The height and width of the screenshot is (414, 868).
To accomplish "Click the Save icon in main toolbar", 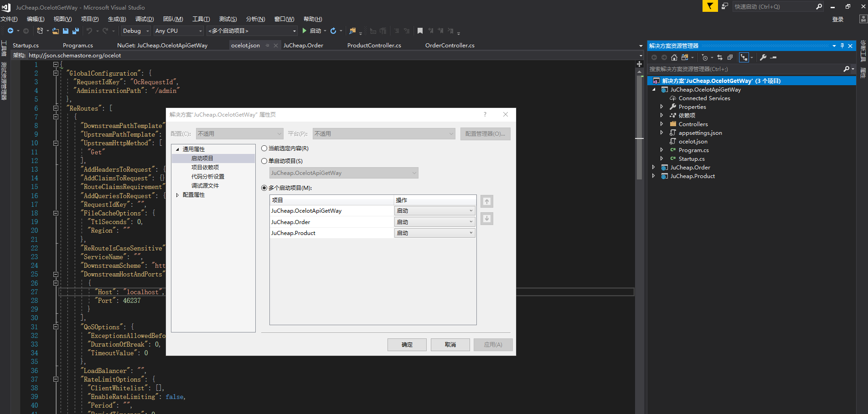I will 66,31.
